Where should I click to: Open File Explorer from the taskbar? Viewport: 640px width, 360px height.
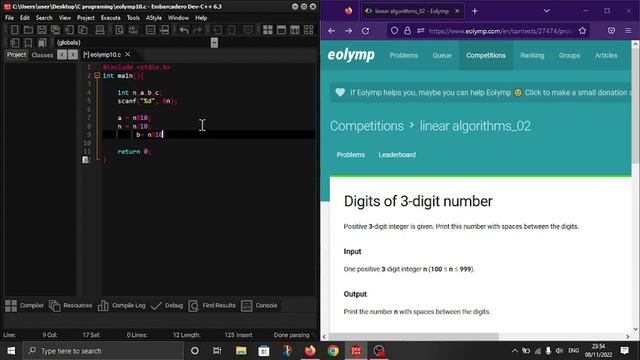pos(241,351)
